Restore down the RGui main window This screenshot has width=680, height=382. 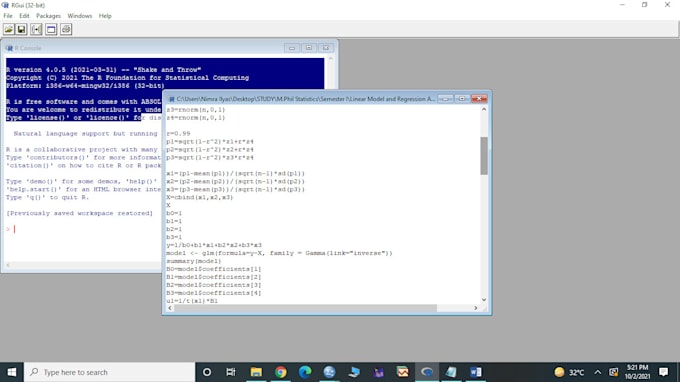(x=645, y=5)
